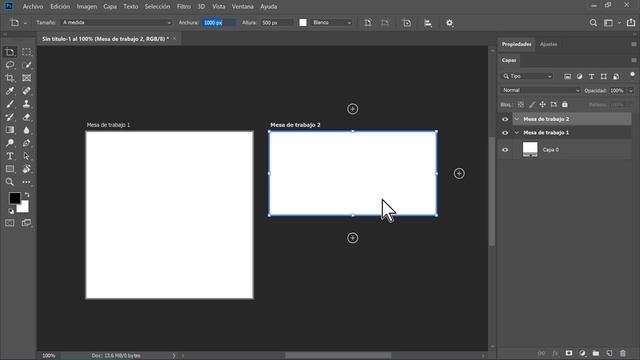
Task: Select the Rectangle shape tool
Action: click(x=10, y=169)
